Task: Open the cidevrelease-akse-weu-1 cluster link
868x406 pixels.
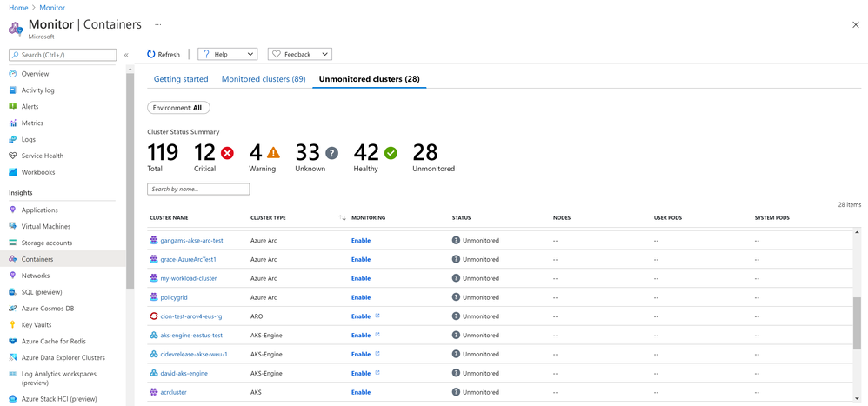Action: [x=194, y=354]
